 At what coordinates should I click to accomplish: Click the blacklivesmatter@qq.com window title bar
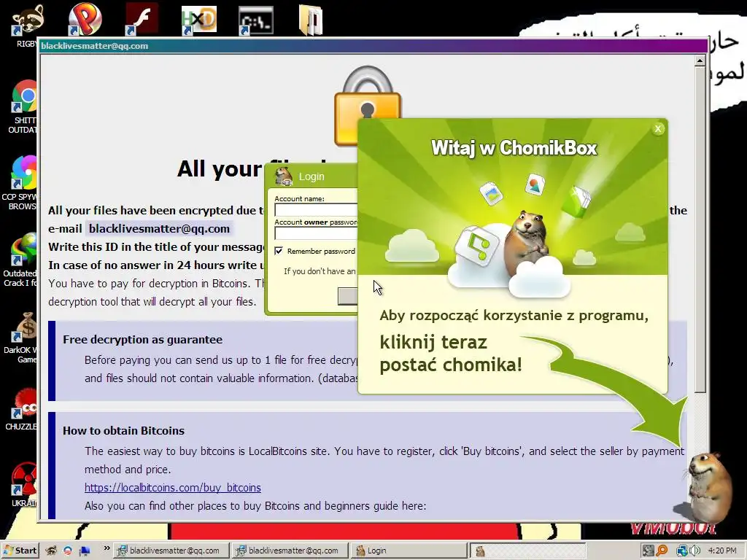pos(373,46)
